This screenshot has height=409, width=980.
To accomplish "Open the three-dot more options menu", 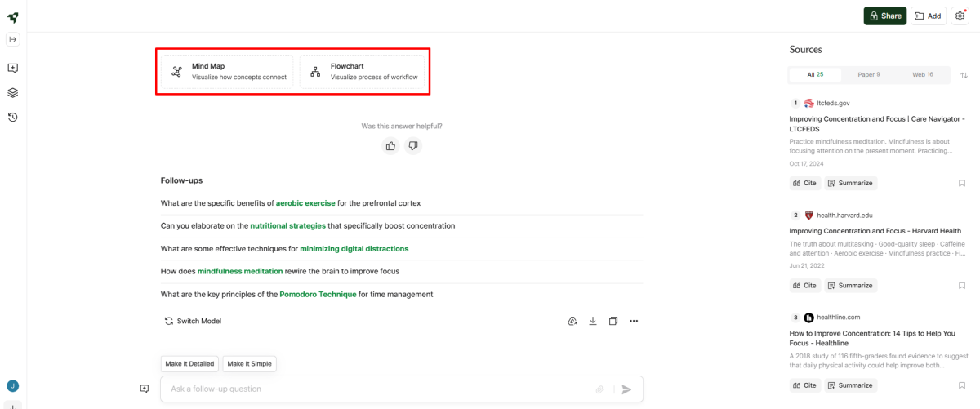I will [634, 321].
